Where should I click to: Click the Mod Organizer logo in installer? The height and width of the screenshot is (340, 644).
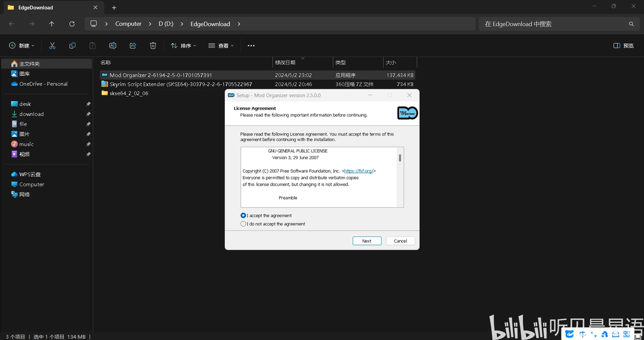point(407,113)
